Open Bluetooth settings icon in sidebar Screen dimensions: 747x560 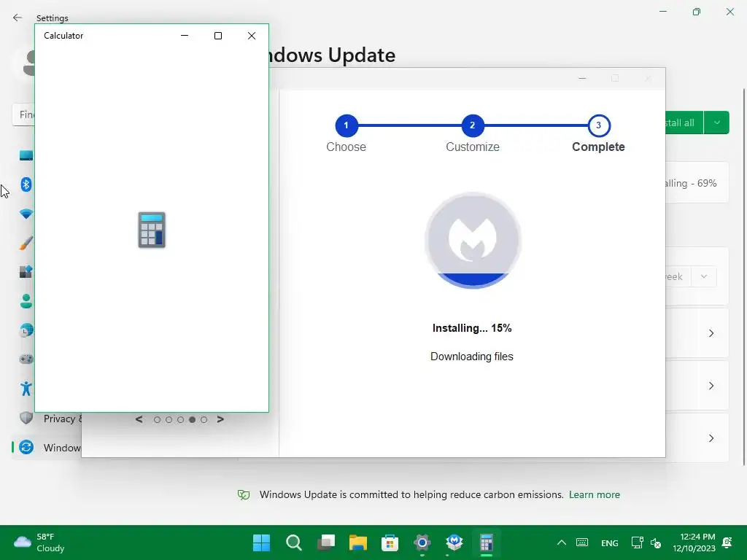(x=26, y=184)
